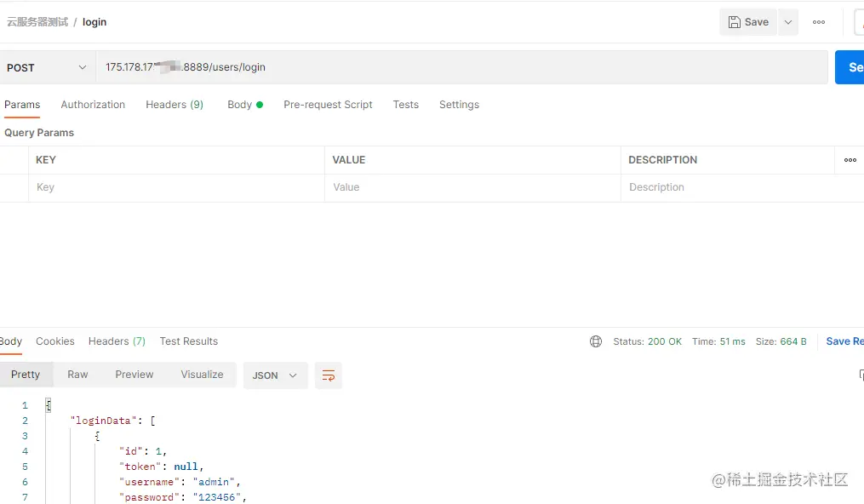Click the login request name in breadcrumb
Screen dimensions: 864x504
(94, 22)
